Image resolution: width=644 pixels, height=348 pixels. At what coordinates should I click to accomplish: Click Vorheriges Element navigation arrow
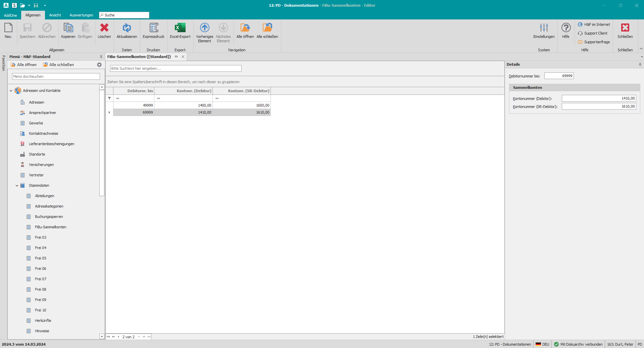(204, 28)
